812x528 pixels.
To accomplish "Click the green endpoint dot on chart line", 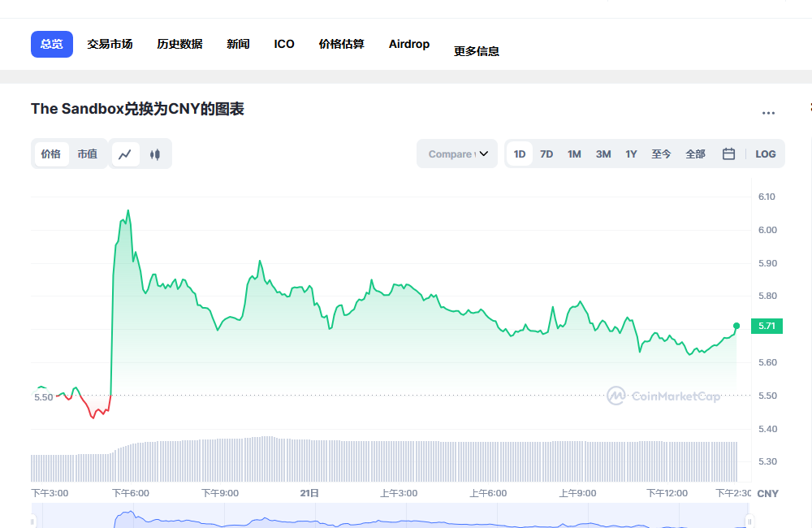I will 736,326.
